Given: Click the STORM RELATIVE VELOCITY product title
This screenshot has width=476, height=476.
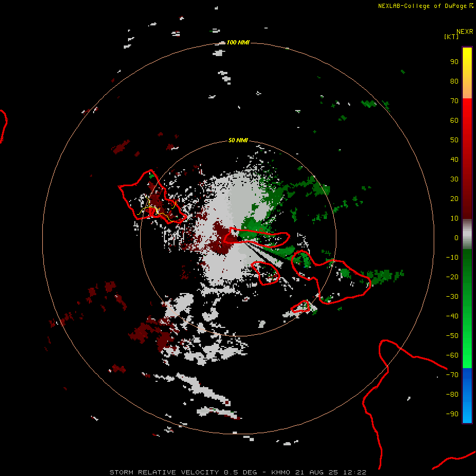Looking at the screenshot, I should coord(164,472).
